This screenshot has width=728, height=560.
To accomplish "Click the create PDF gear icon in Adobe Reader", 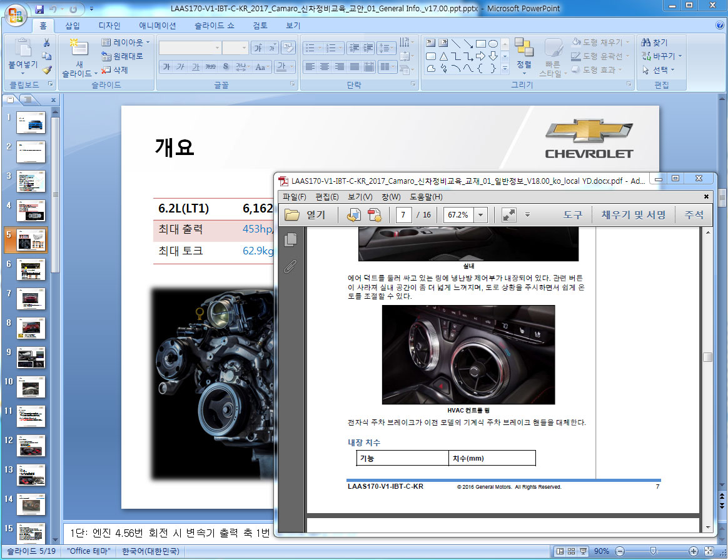I will click(x=375, y=215).
